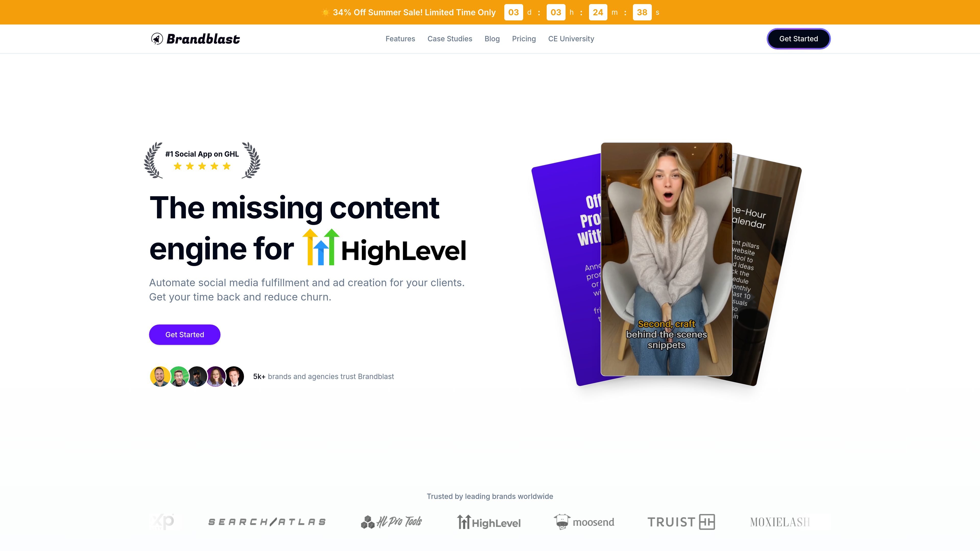Click the MoxieLash brand logo
Screen dimensions: 980x551
coord(780,522)
